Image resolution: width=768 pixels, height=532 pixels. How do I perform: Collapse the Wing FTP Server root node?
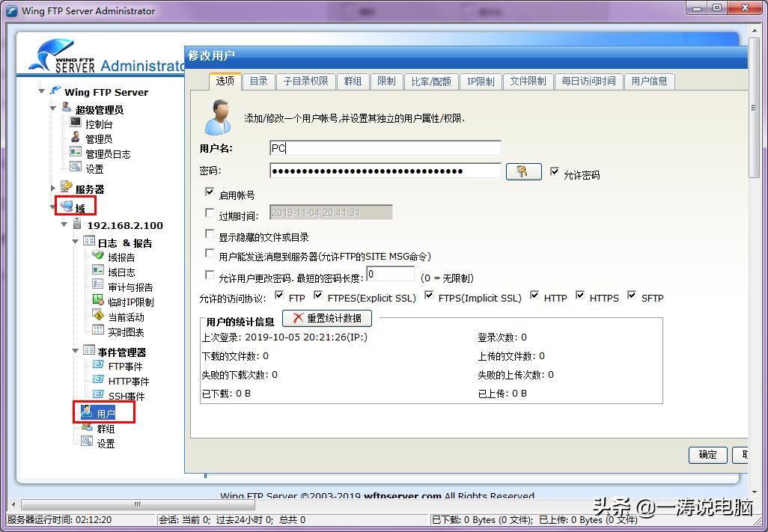[42, 91]
